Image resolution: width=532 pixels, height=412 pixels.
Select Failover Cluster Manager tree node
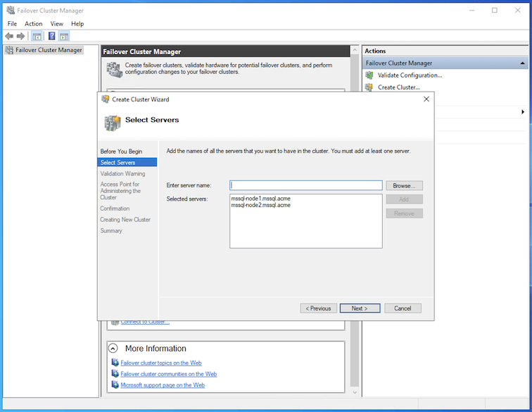point(49,50)
